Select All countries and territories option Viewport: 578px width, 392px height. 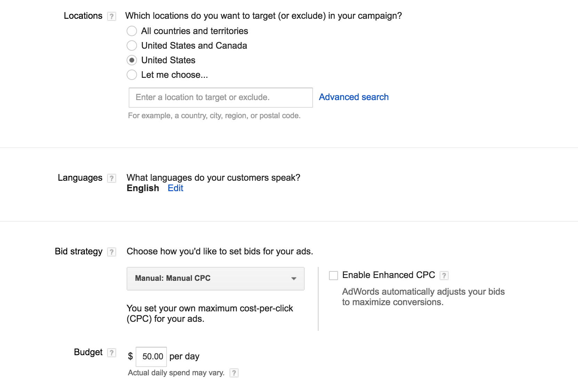click(x=132, y=31)
